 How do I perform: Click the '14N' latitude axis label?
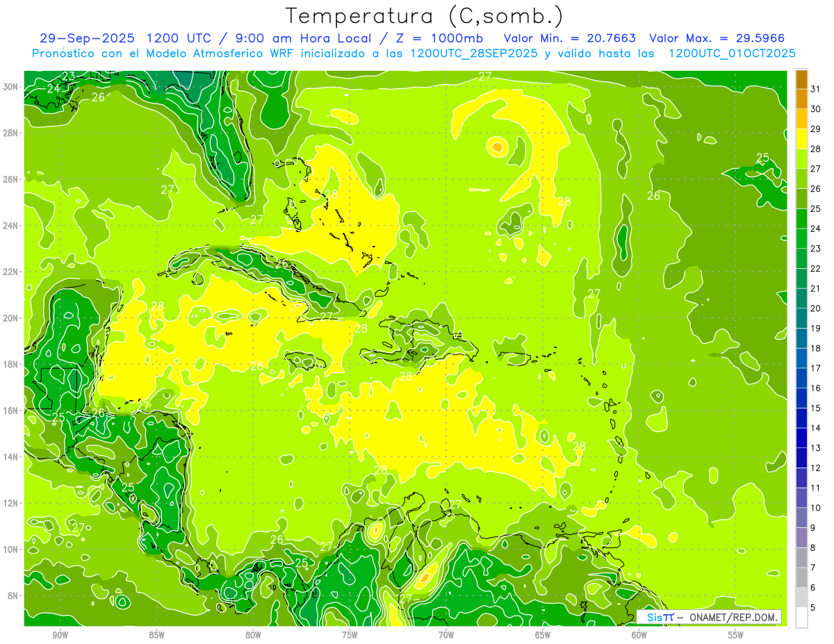[10, 457]
